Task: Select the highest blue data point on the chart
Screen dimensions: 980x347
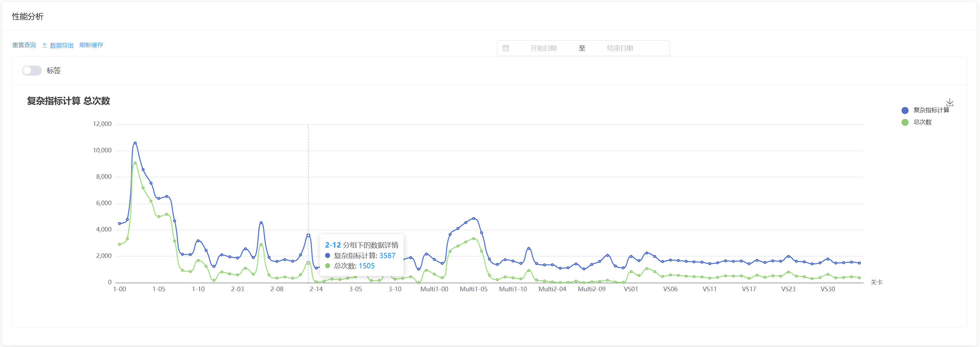Action: (135, 143)
